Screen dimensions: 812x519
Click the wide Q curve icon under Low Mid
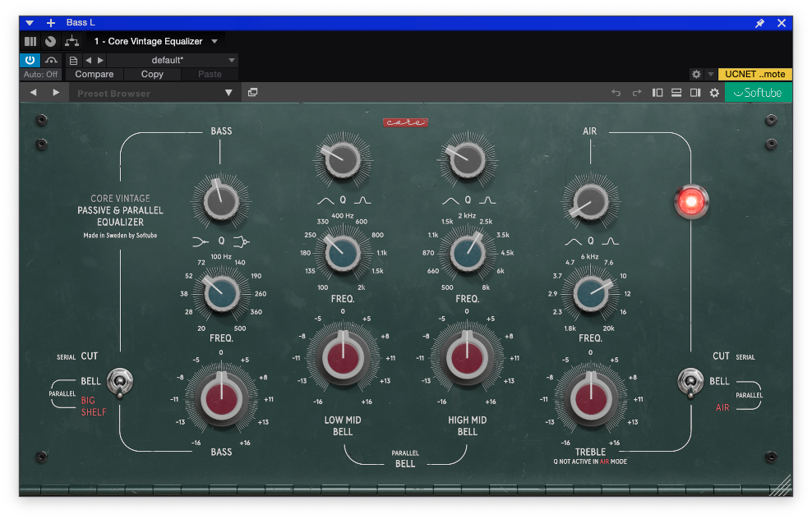pyautogui.click(x=325, y=200)
